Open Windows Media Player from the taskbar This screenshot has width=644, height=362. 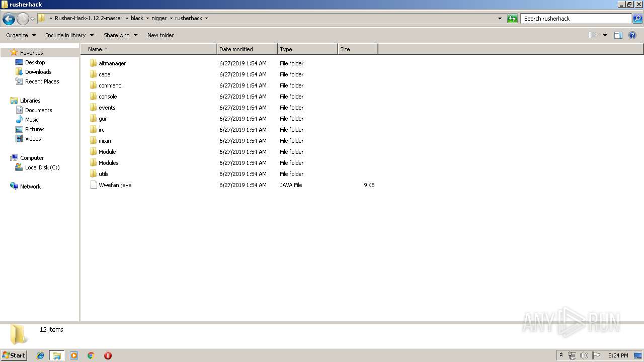coord(74,355)
